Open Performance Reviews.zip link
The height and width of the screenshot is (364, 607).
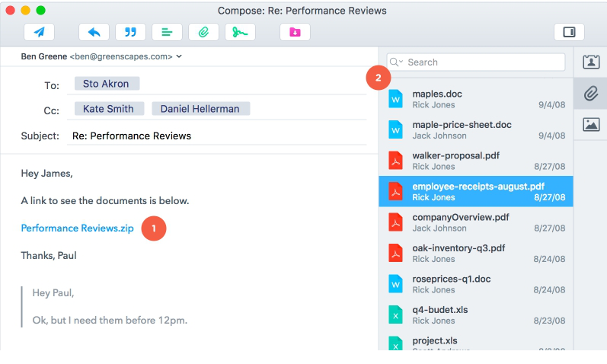pyautogui.click(x=78, y=228)
